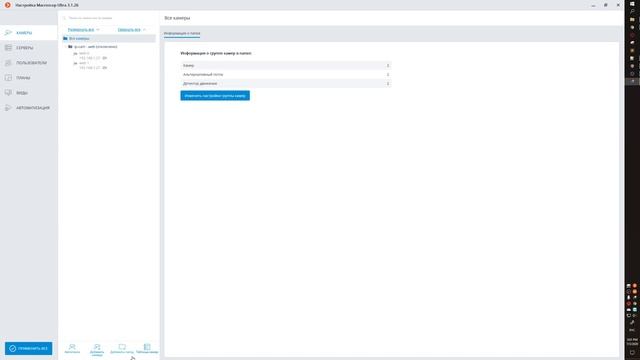Click the Добавить папку button
Viewport: 640px width, 360px height.
coord(122,349)
